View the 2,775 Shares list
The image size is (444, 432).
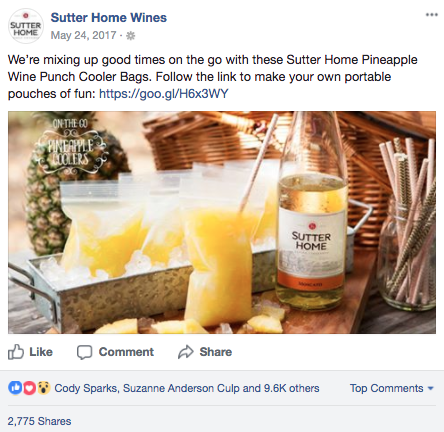coord(39,421)
